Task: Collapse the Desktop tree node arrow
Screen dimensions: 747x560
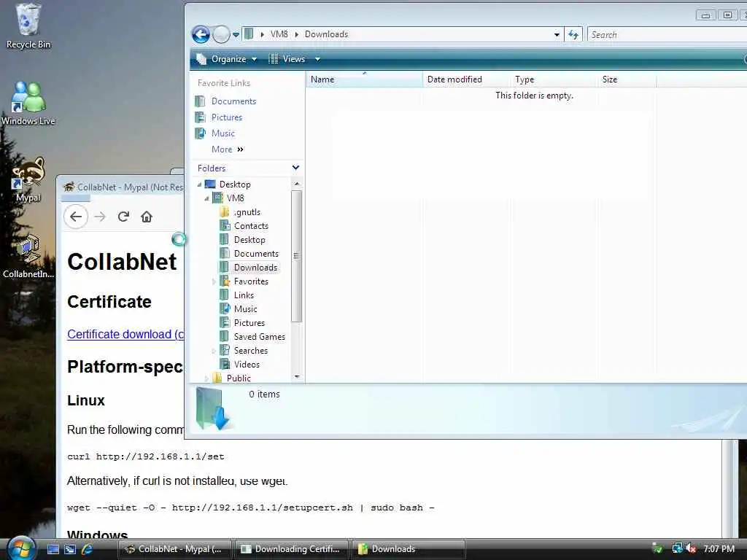Action: 199,184
